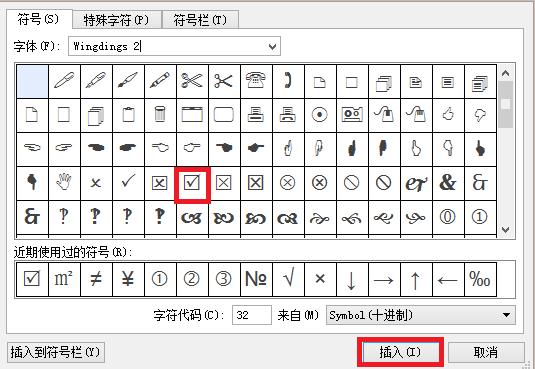This screenshot has width=535, height=369.
Task: Select the cassette tape symbol
Action: (x=352, y=115)
